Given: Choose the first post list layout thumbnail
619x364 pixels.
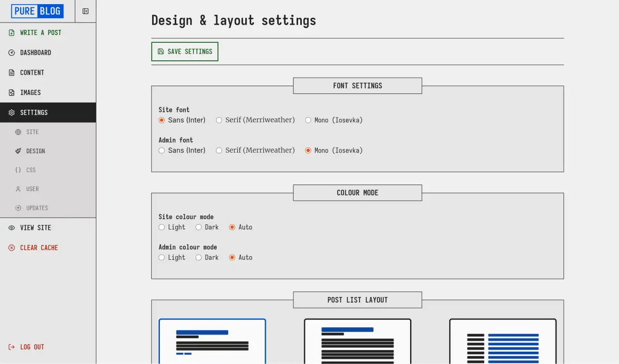Looking at the screenshot, I should (212, 341).
